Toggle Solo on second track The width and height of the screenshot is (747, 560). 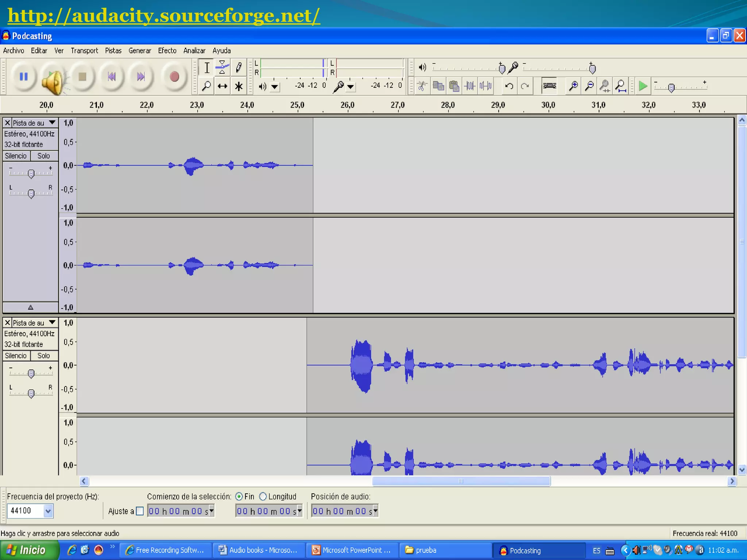[44, 356]
